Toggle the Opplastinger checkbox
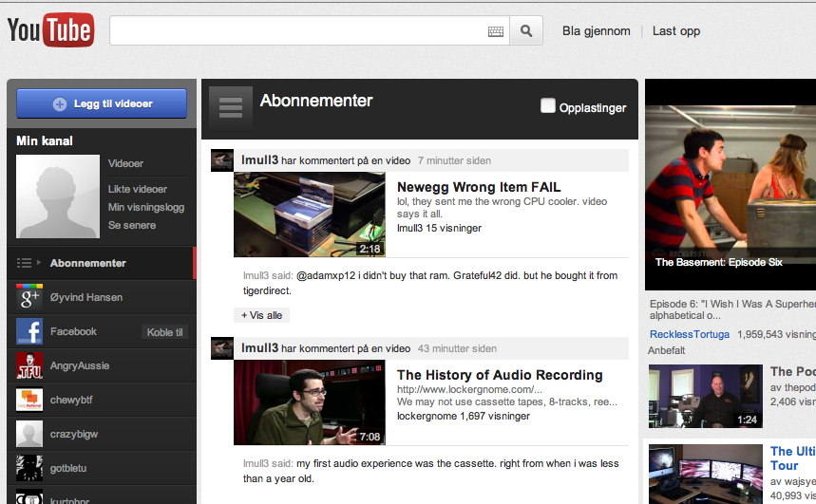Image resolution: width=816 pixels, height=504 pixels. point(548,105)
